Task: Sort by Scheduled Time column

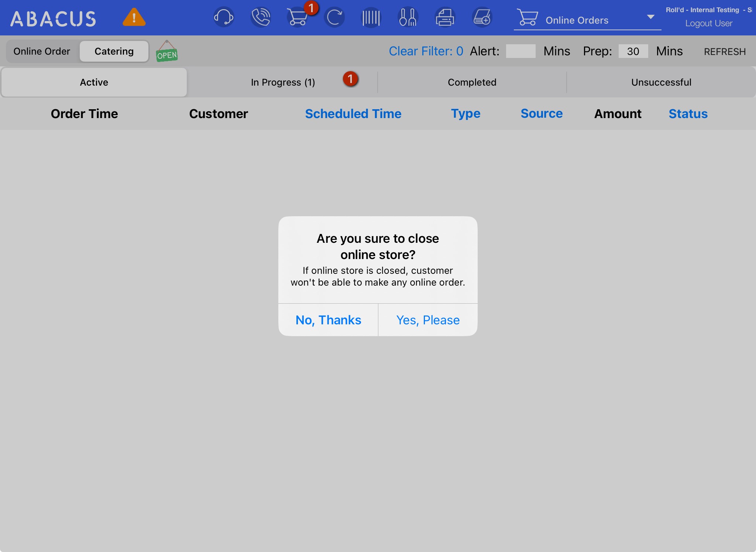Action: click(x=353, y=114)
